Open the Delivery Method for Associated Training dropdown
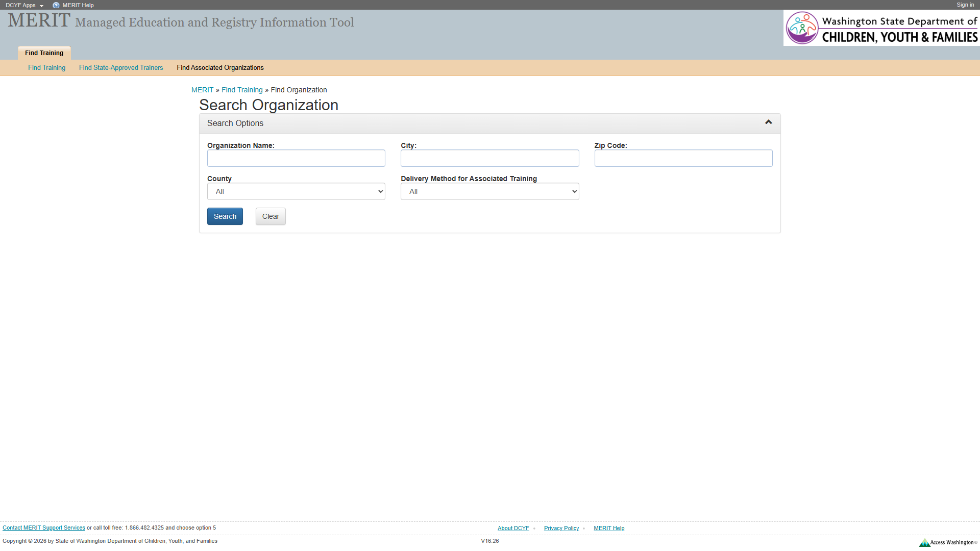Screen dimensions: 980x551 pos(489,191)
